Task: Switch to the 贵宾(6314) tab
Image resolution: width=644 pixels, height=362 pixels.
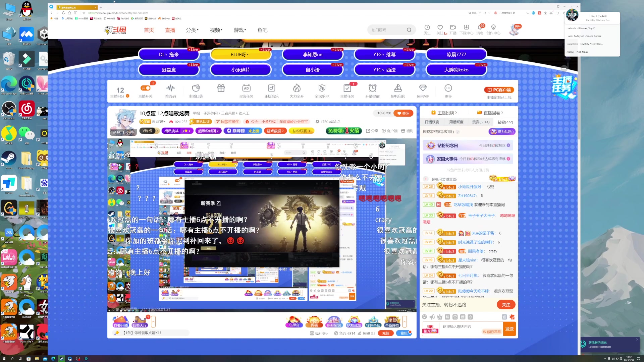Action: point(480,122)
